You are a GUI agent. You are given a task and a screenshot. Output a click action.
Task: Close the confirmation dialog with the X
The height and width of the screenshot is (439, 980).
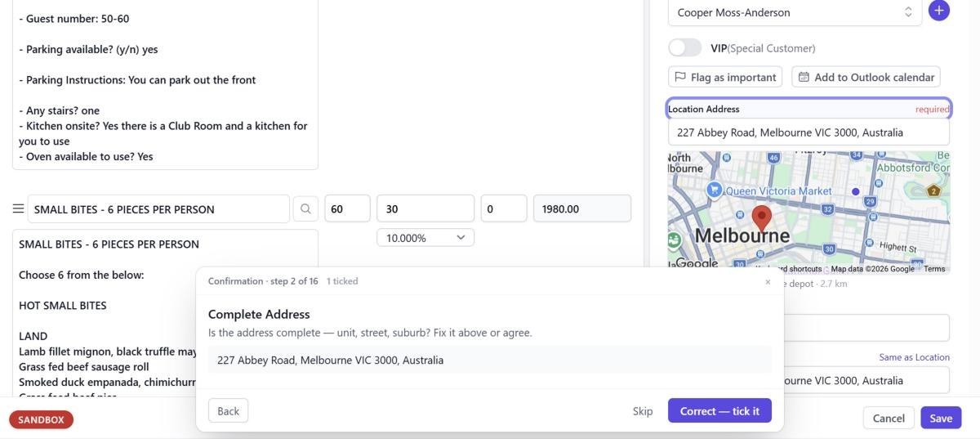click(x=768, y=281)
